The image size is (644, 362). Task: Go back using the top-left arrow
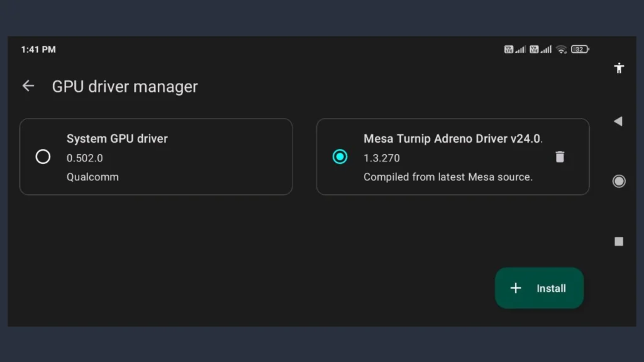click(28, 86)
